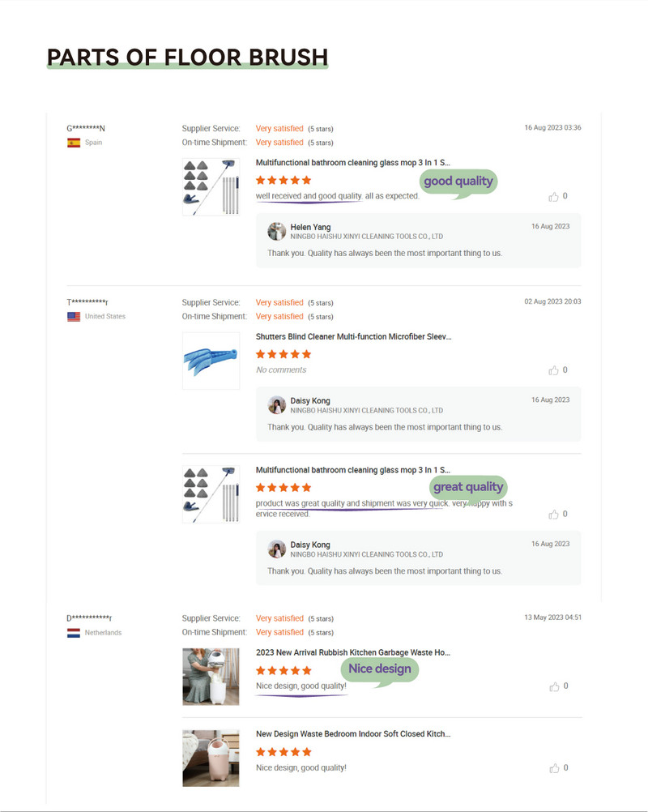Click the 'Nice design' green speech bubble
This screenshot has width=648, height=812.
[380, 669]
